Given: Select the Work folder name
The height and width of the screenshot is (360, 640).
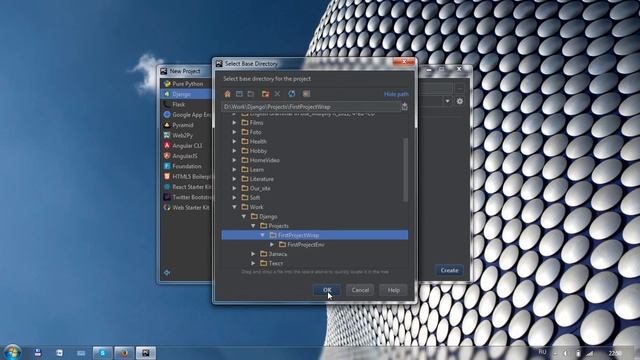Looking at the screenshot, I should coord(256,207).
